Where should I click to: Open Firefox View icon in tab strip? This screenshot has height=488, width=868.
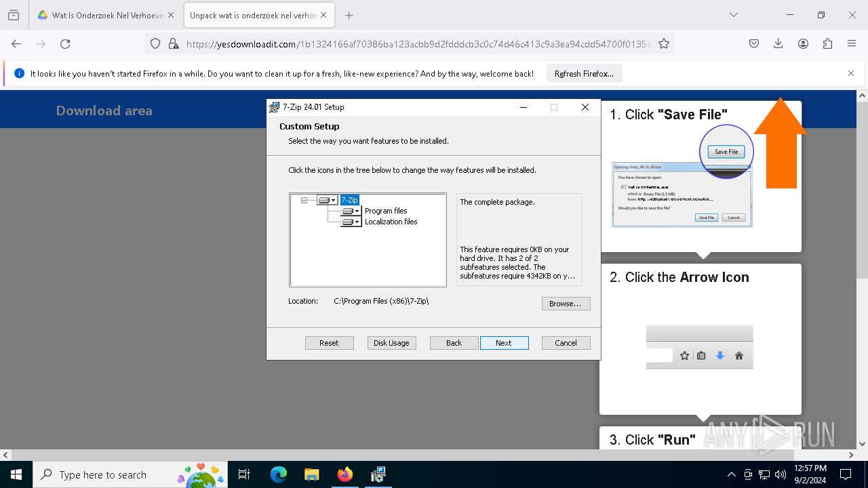(x=14, y=15)
